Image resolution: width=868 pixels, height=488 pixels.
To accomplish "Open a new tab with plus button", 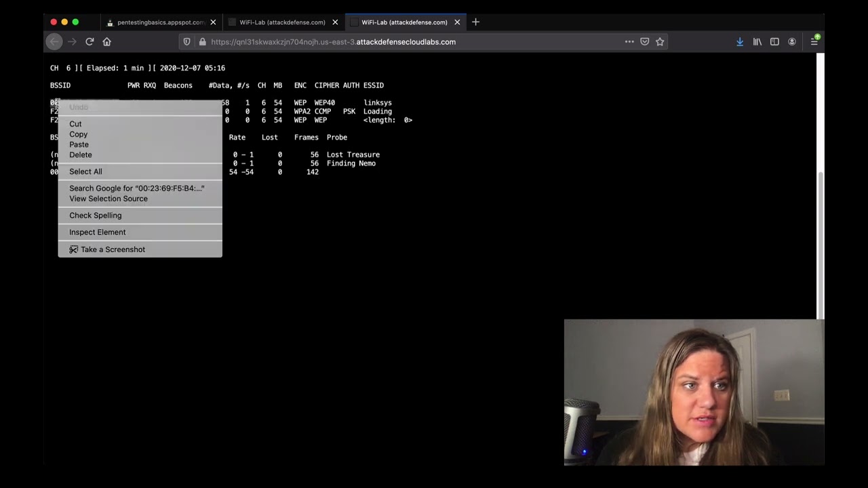I will [475, 22].
